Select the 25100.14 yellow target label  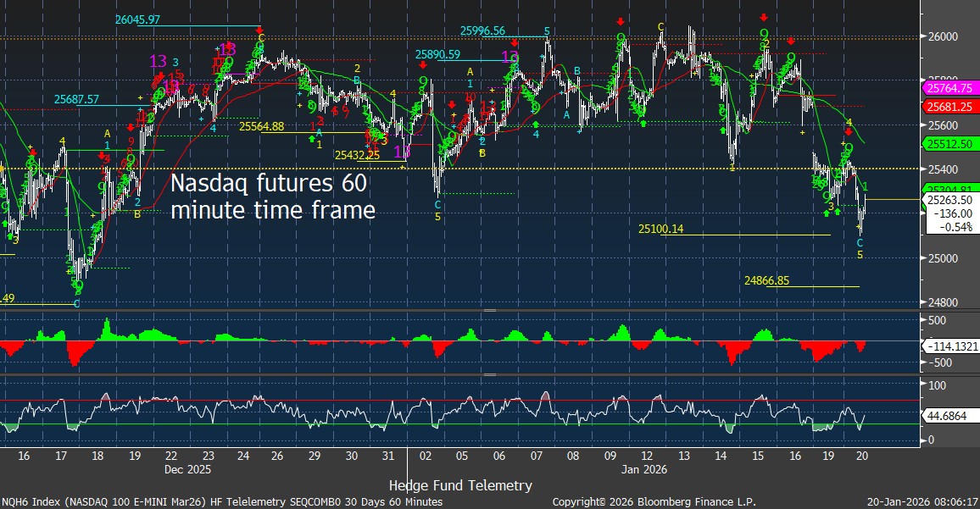point(660,229)
